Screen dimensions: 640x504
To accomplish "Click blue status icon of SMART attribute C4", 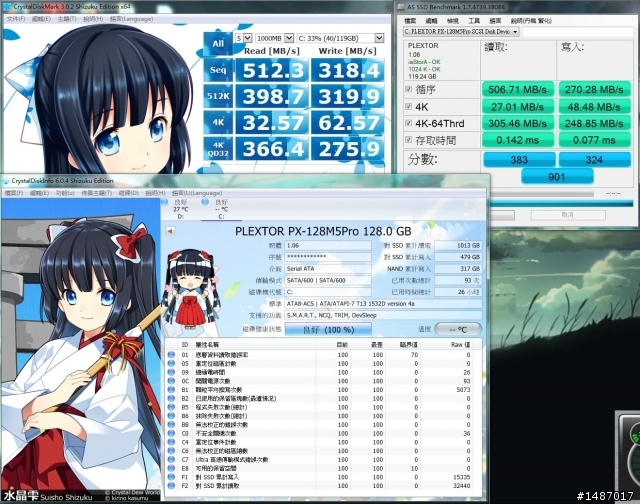I will pyautogui.click(x=171, y=442).
